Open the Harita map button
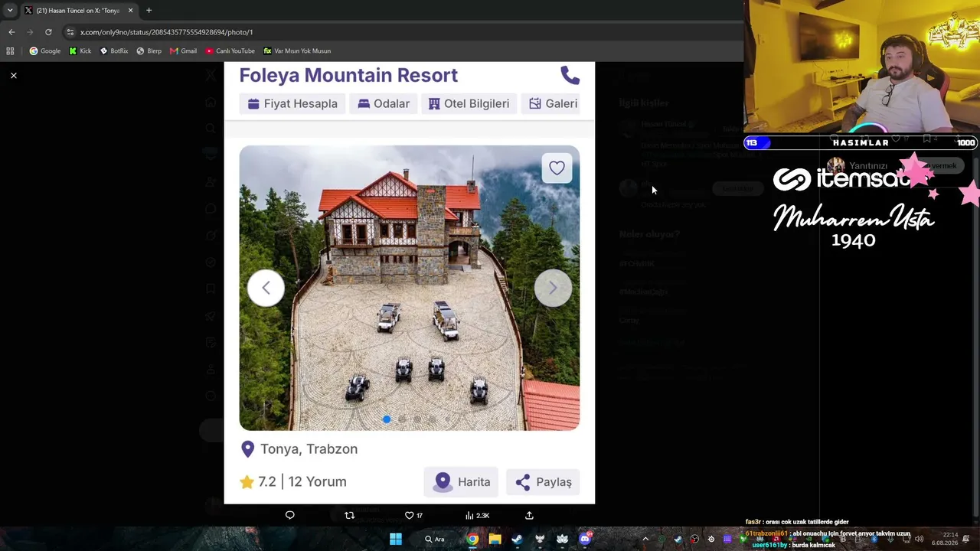Viewport: 980px width, 551px height. [461, 482]
